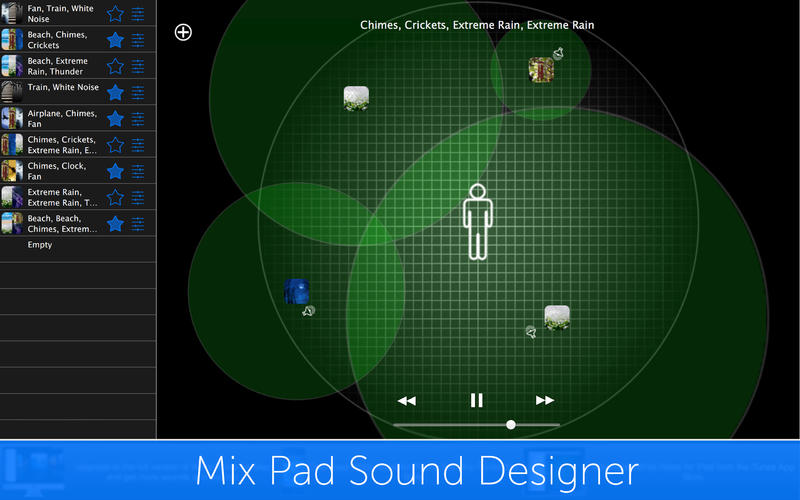Select the listener figure in the center
The width and height of the screenshot is (800, 500).
(x=477, y=222)
